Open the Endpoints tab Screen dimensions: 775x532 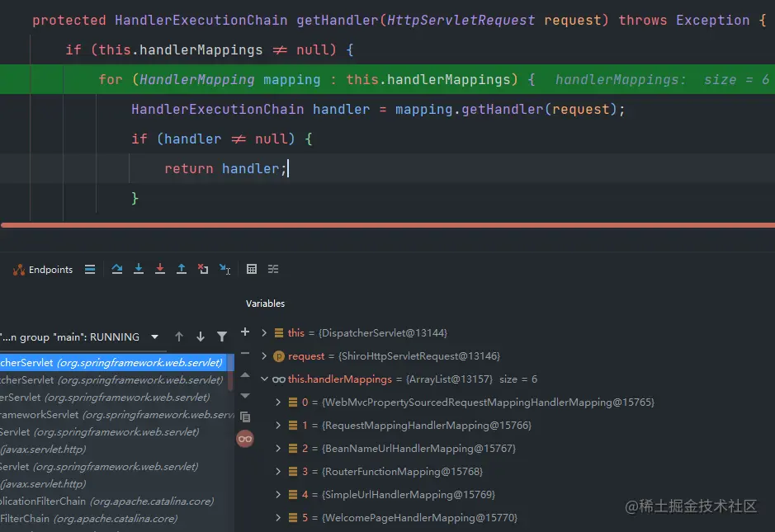point(43,270)
